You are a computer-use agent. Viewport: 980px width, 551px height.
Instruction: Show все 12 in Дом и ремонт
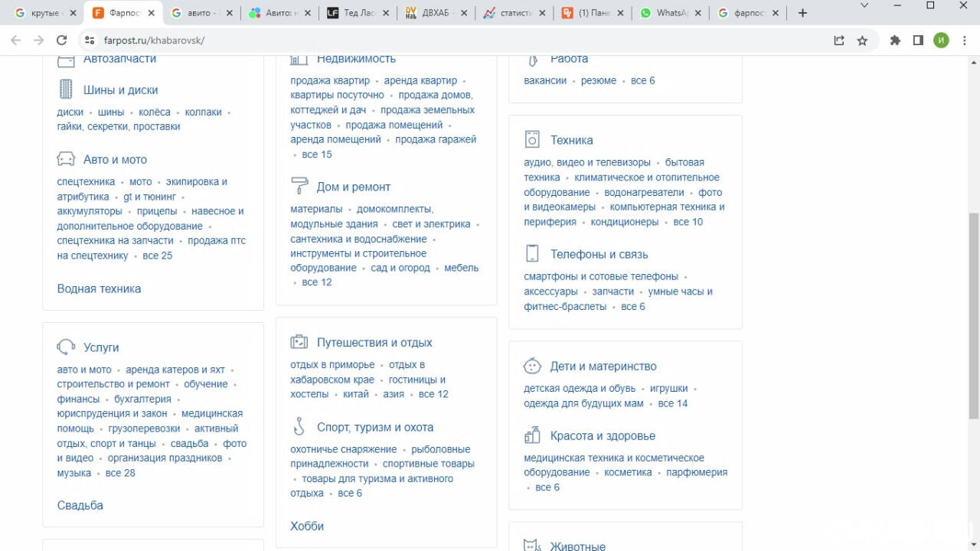point(317,282)
